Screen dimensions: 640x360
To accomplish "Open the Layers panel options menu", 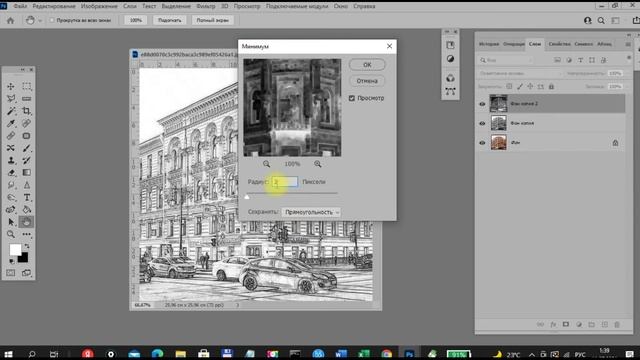I will tap(628, 44).
